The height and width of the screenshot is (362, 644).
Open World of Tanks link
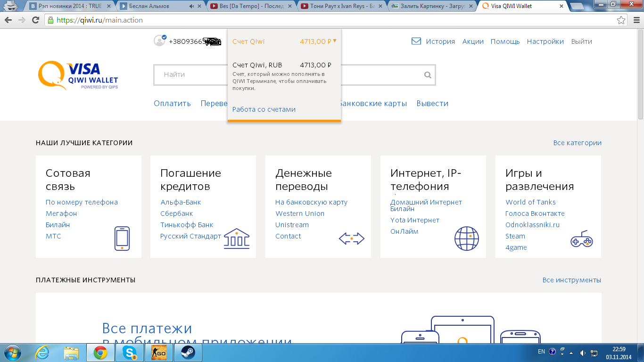coord(530,202)
